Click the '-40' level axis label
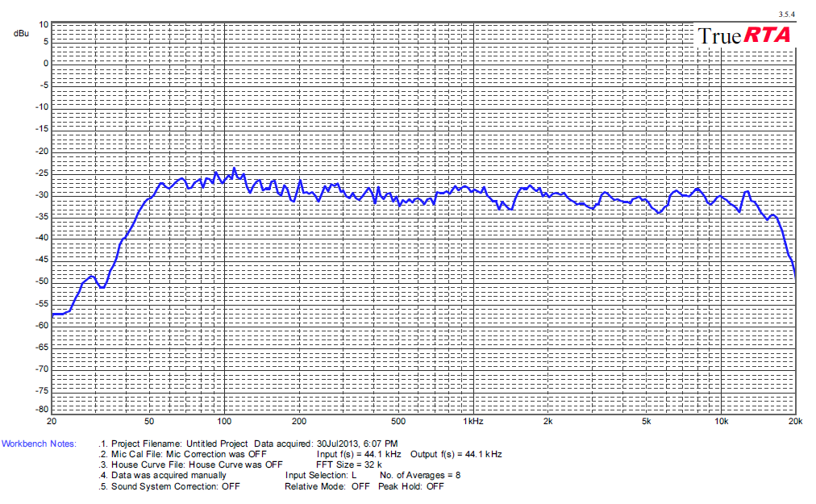This screenshot has height=504, width=816. pyautogui.click(x=42, y=237)
